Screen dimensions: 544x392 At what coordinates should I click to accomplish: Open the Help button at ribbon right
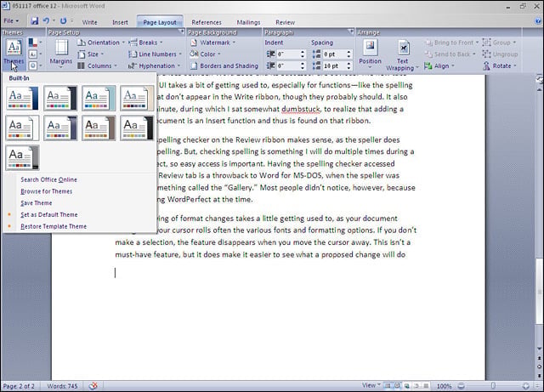pos(538,21)
